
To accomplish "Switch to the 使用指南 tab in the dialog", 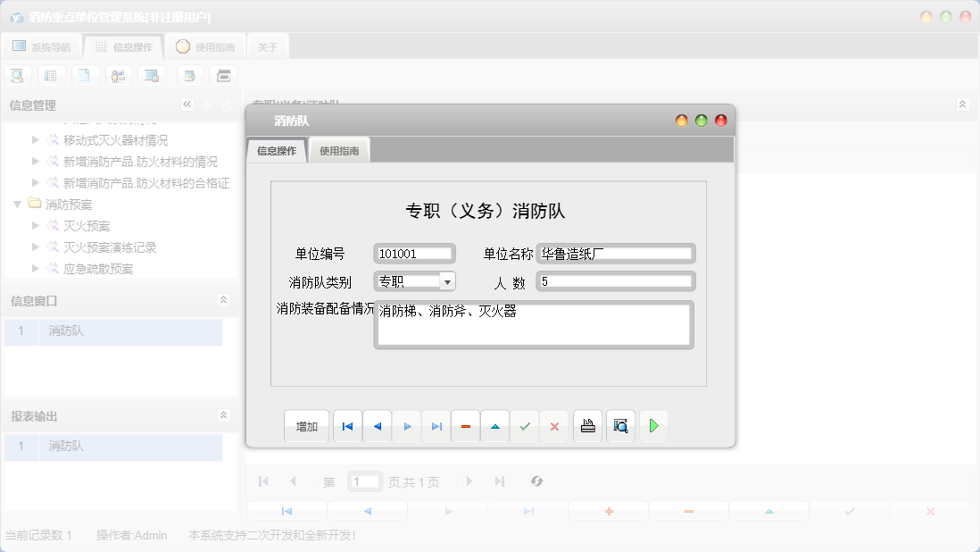I will (340, 150).
